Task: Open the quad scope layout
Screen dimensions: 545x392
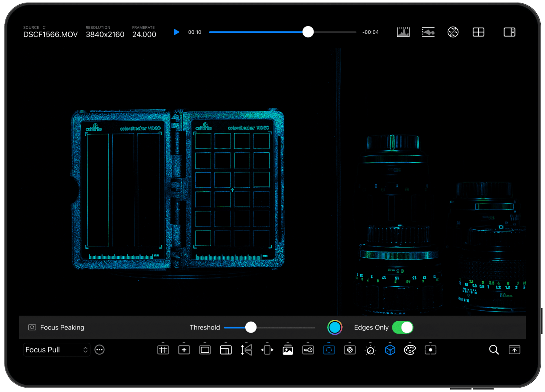Action: click(478, 32)
